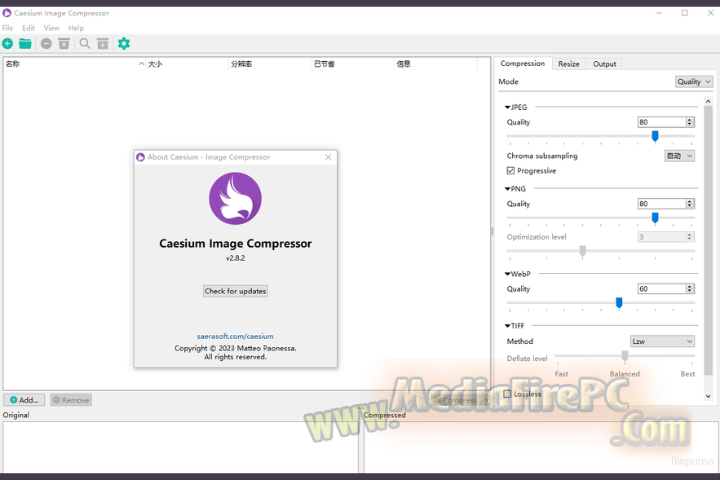Click the settings panel scrollbar up arrow
The width and height of the screenshot is (720, 480).
708,101
